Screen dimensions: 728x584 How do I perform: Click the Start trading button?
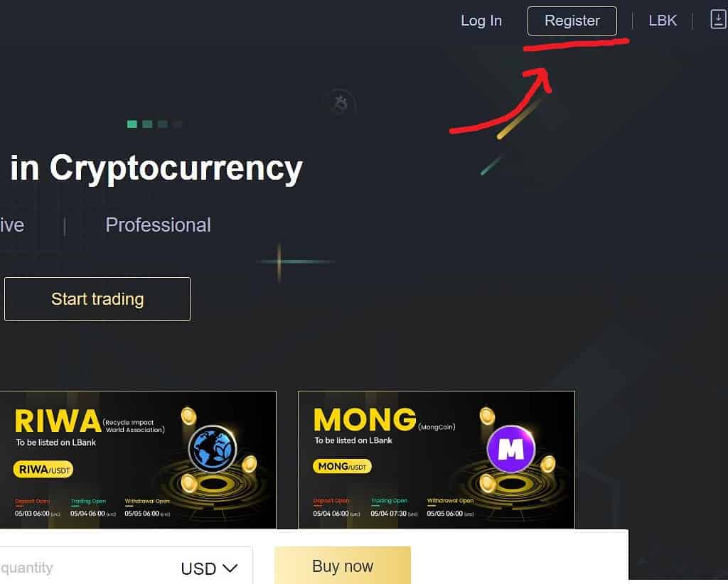(x=97, y=299)
